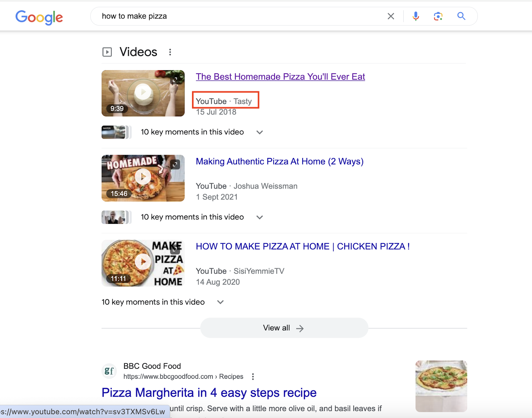Expand key moments for Tasty pizza video

pos(260,132)
